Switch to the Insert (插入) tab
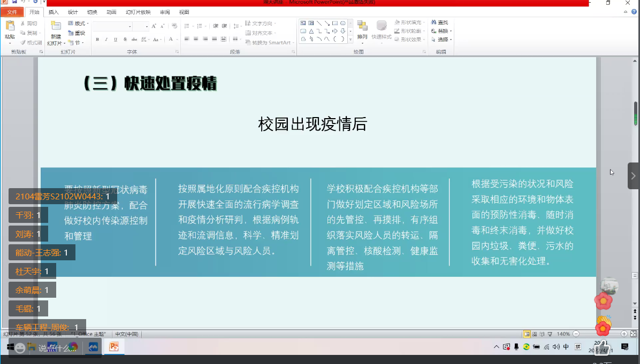 pos(54,12)
